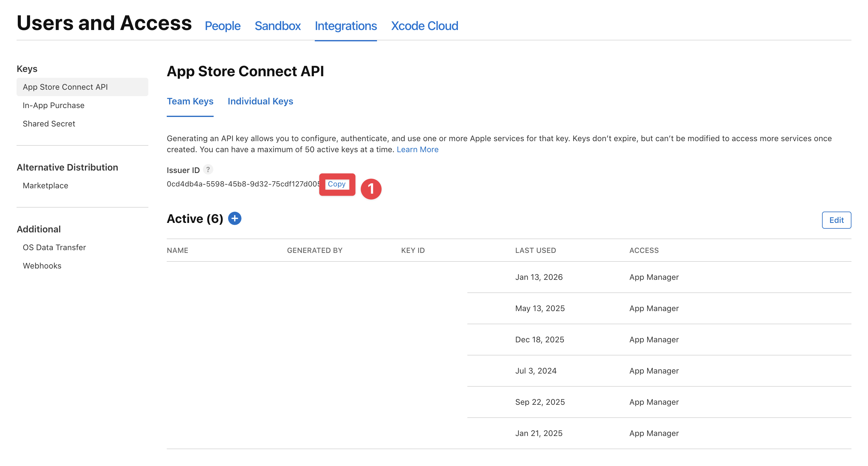Select Marketplace under Alternative Distribution
Screen dimensions: 868x466
tap(45, 185)
